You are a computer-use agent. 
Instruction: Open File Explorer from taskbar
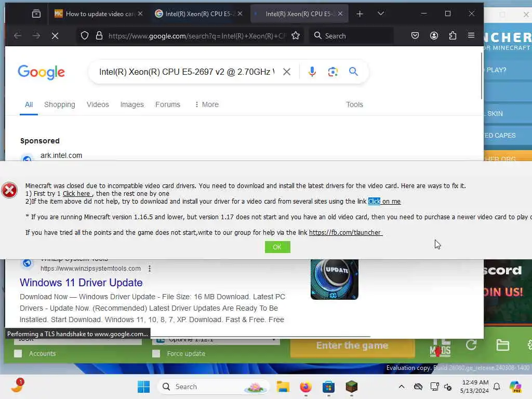[283, 387]
